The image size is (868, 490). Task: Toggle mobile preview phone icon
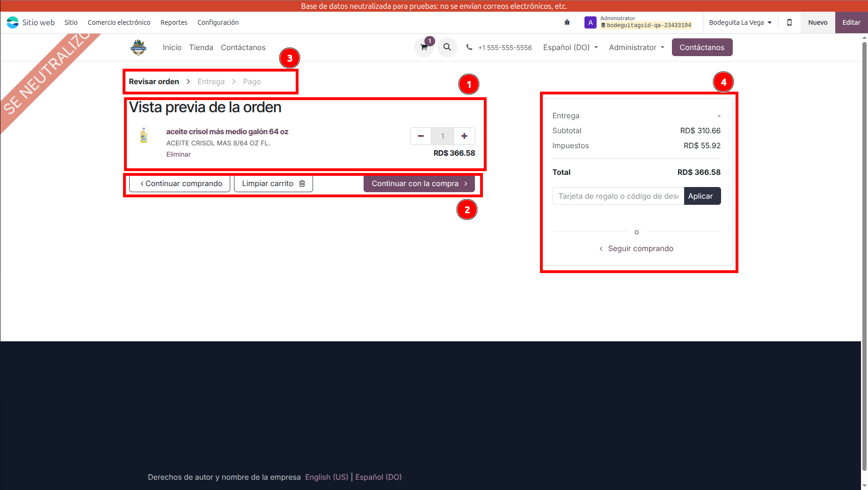[789, 22]
